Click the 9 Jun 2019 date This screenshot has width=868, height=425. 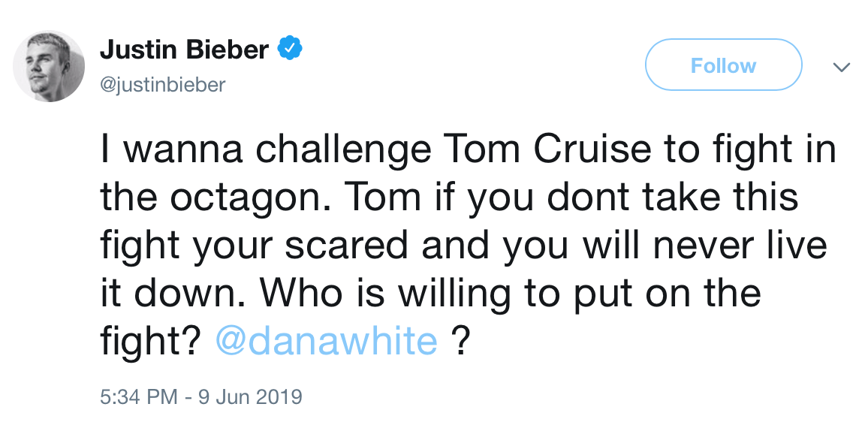pyautogui.click(x=249, y=396)
